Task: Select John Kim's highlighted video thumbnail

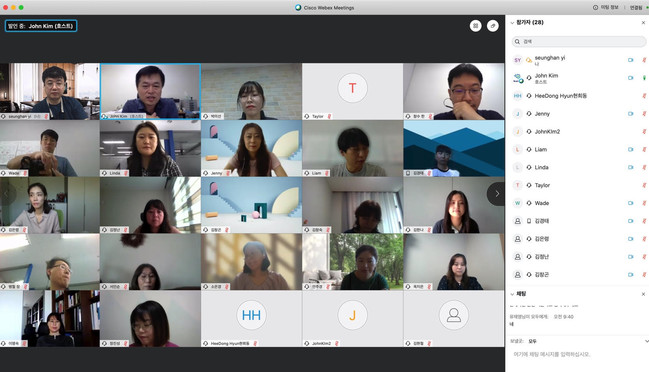Action: 151,91
